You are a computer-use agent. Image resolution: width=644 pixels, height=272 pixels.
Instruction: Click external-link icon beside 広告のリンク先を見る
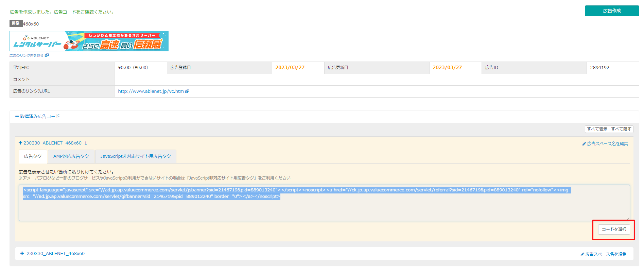(x=47, y=55)
